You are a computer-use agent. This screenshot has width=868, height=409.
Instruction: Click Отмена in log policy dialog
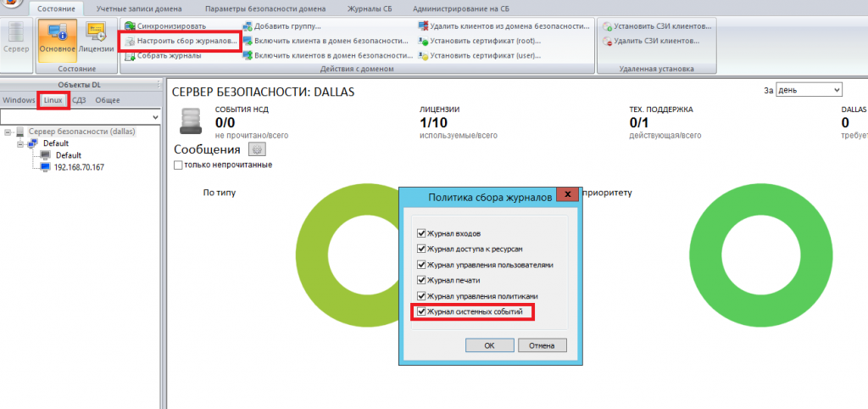[542, 345]
